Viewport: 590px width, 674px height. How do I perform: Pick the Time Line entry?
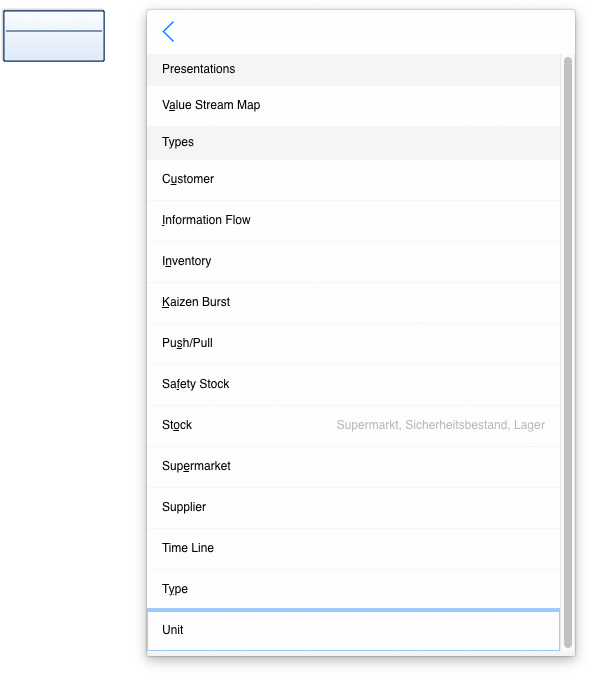coord(354,548)
